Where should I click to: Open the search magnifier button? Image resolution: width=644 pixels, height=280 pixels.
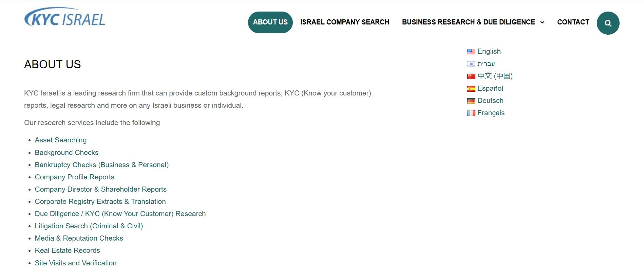coord(608,23)
